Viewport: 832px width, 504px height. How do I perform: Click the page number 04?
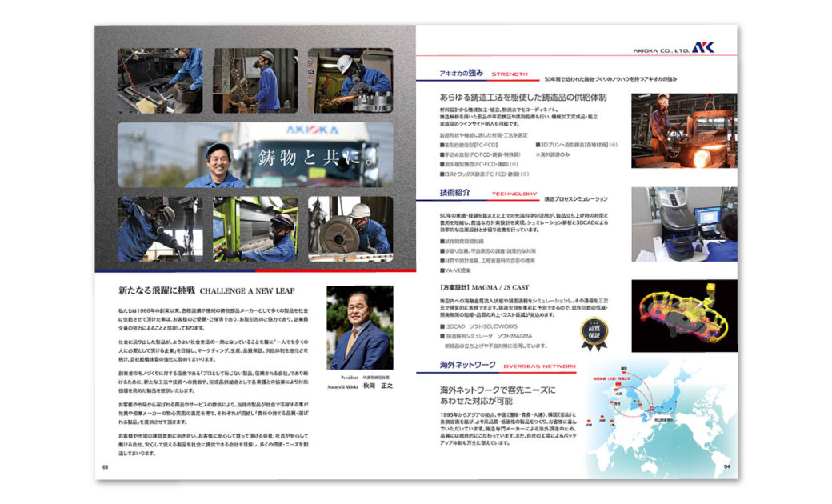coord(727,467)
